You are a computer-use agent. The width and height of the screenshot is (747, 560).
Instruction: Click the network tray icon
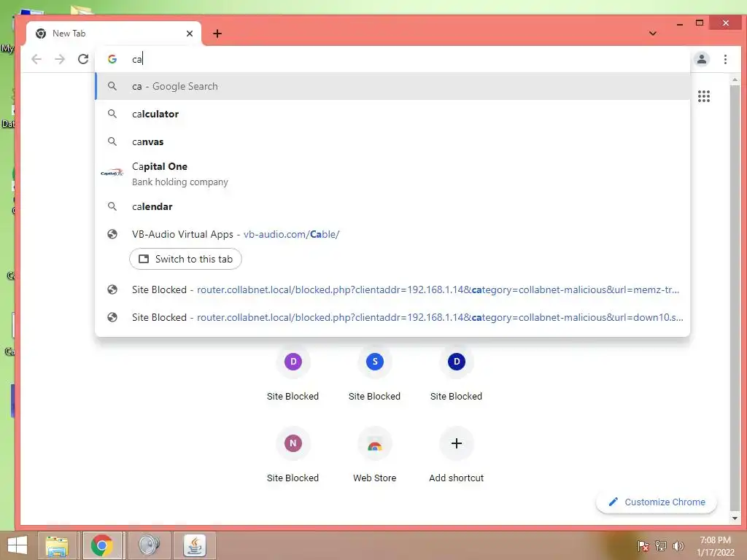tap(661, 545)
